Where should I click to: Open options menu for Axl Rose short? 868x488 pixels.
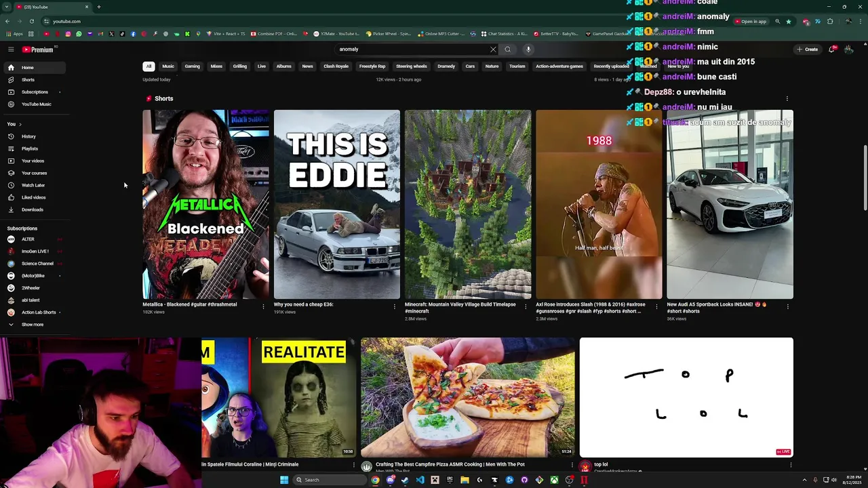pyautogui.click(x=656, y=306)
